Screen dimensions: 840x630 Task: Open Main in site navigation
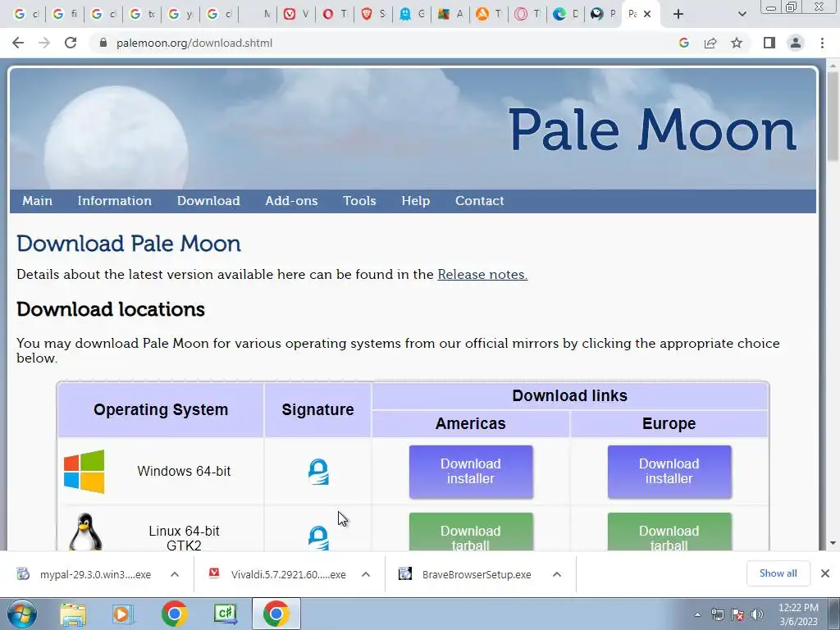38,201
